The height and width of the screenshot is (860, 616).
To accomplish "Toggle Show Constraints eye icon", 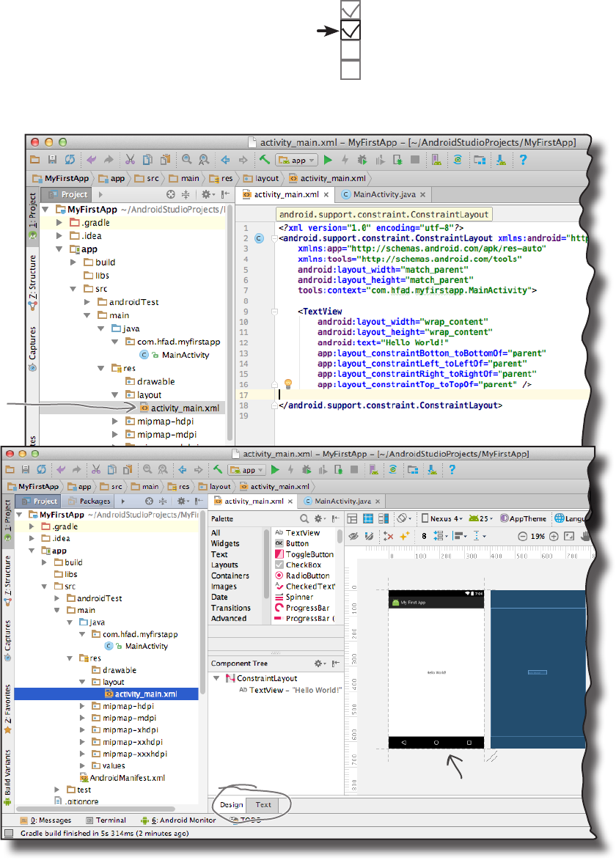I will coord(353,536).
